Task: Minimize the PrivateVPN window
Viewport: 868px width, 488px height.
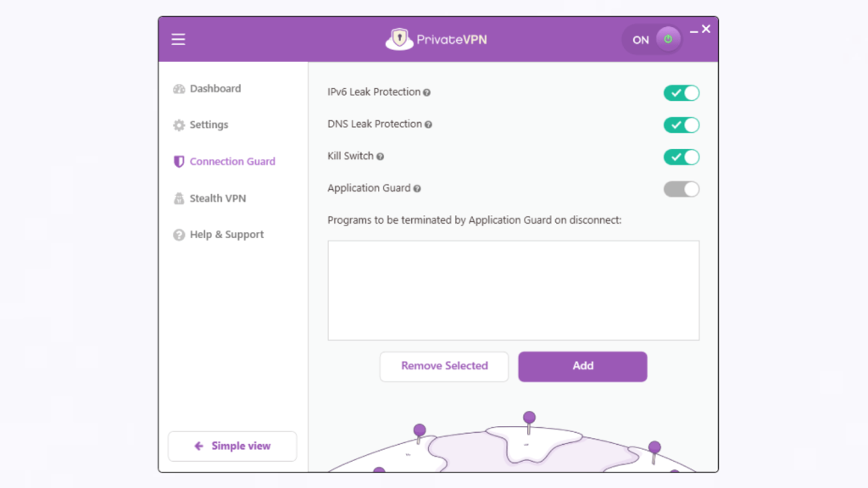Action: 693,32
